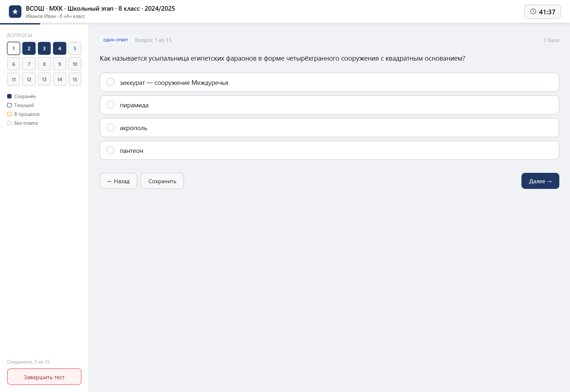Save the answer with «Сохранить»
The height and width of the screenshot is (392, 570).
pyautogui.click(x=162, y=181)
